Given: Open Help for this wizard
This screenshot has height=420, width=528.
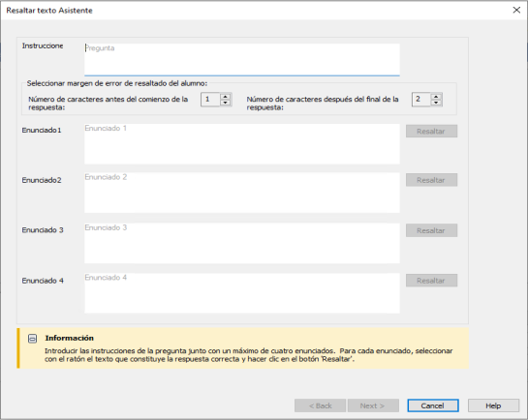Looking at the screenshot, I should click(x=493, y=405).
